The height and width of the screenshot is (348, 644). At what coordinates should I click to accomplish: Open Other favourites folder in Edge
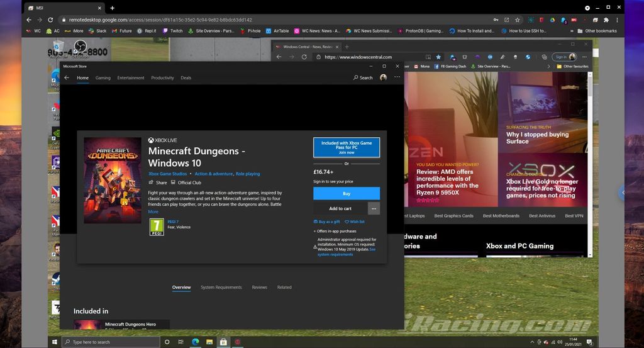tap(572, 66)
